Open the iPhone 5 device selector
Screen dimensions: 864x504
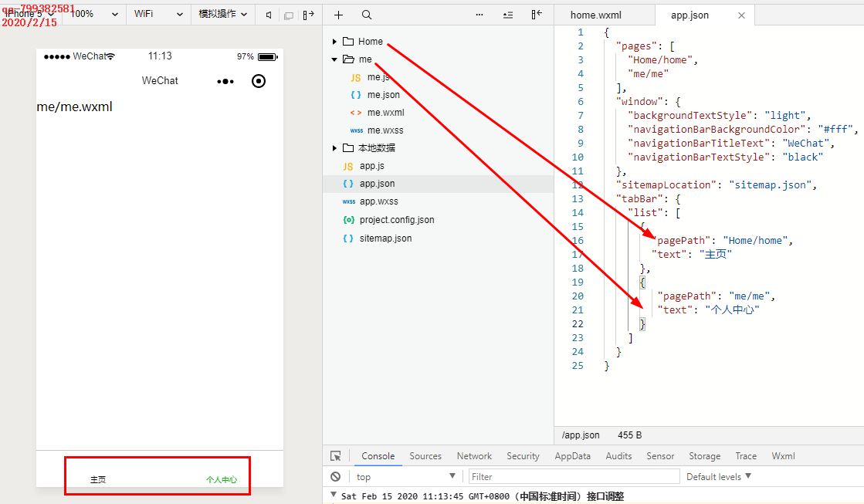pyautogui.click(x=25, y=13)
